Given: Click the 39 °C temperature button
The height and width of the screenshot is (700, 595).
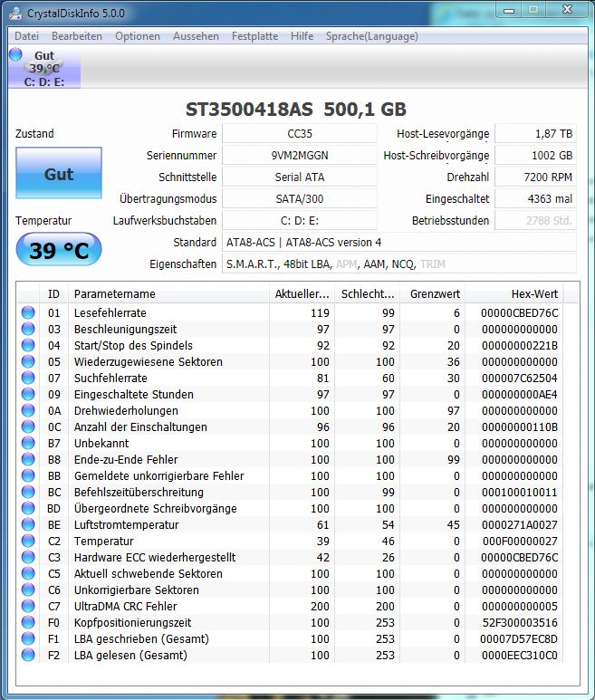Looking at the screenshot, I should tap(59, 250).
